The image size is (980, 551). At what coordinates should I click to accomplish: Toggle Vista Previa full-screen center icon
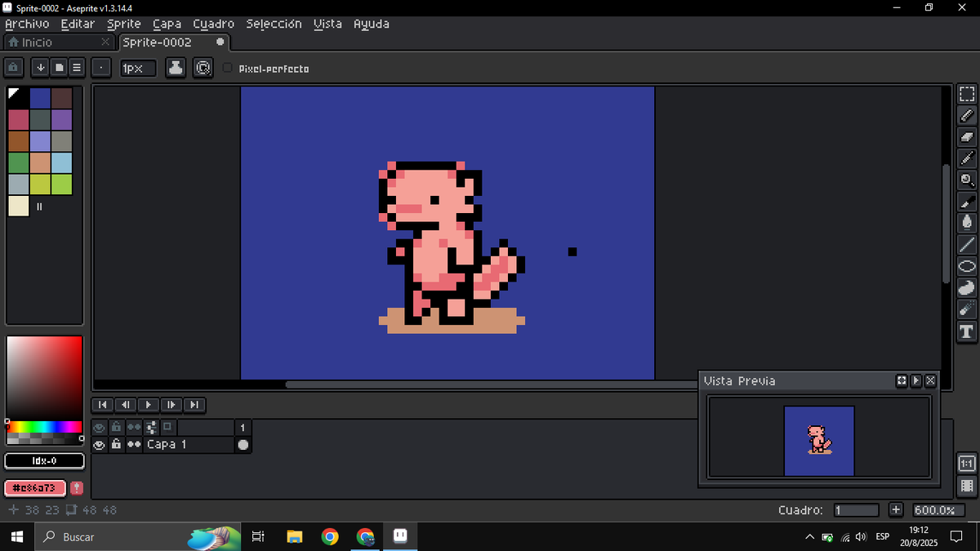[902, 380]
